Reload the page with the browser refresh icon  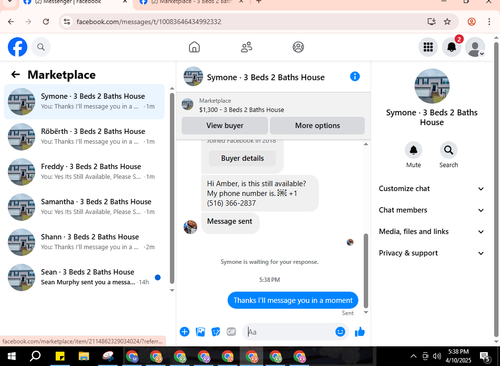[46, 22]
